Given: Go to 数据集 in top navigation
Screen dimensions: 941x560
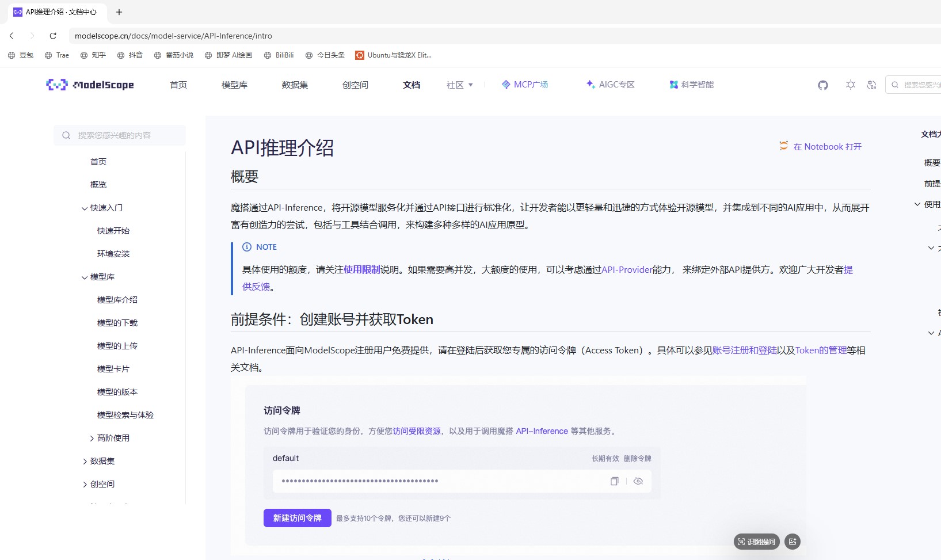Looking at the screenshot, I should pyautogui.click(x=295, y=85).
